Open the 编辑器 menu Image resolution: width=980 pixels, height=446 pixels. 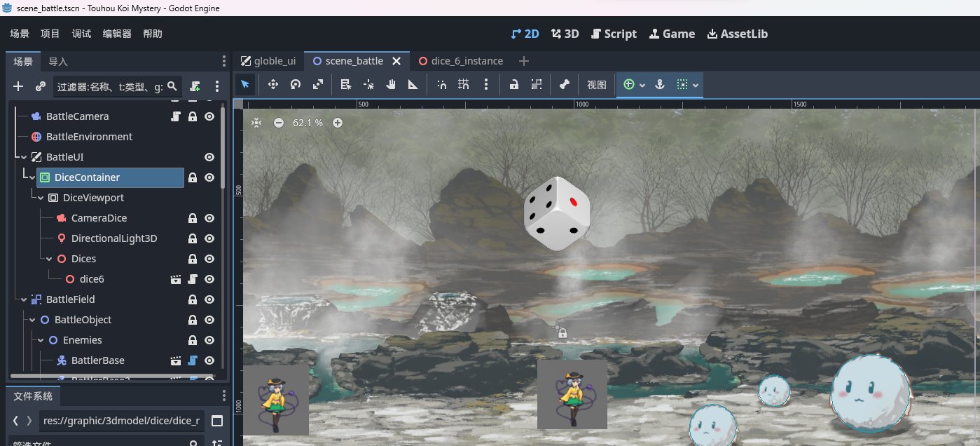tap(117, 34)
